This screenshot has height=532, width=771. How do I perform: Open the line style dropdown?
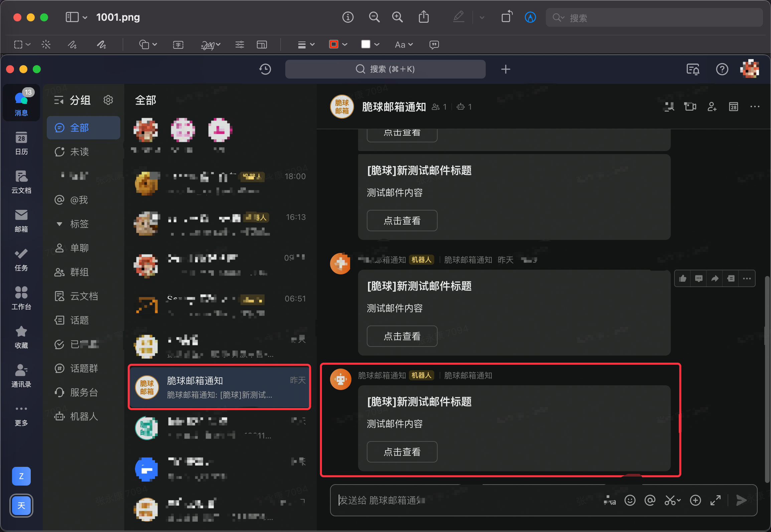[306, 44]
